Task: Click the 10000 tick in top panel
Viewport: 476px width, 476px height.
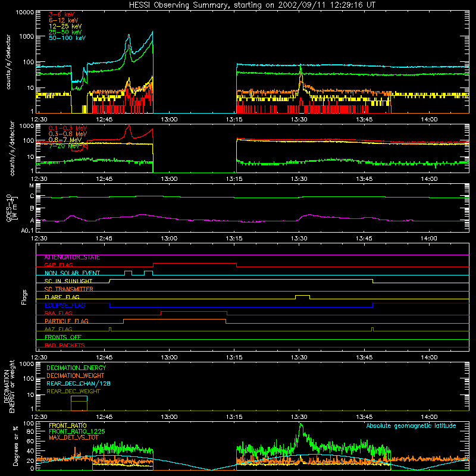Action: [x=25, y=12]
